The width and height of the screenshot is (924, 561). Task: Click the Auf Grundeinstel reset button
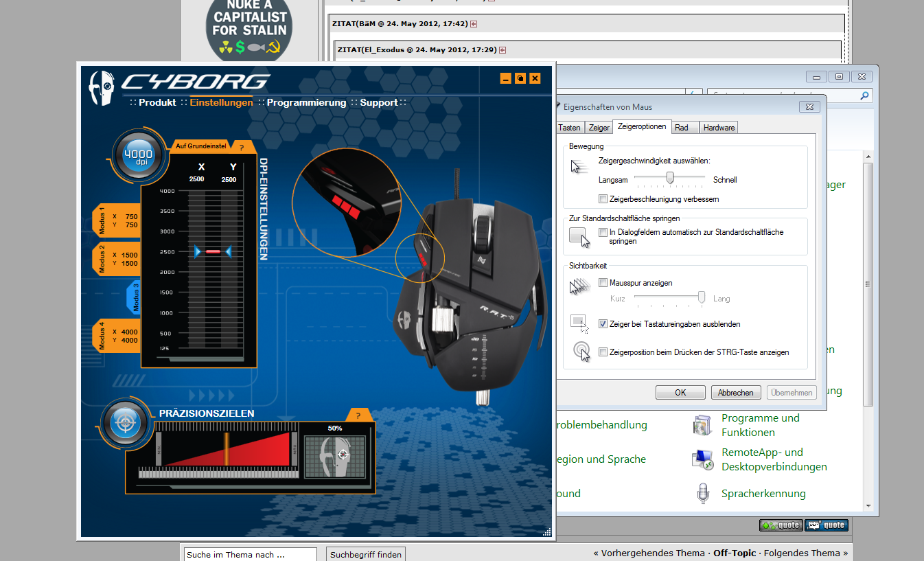200,146
